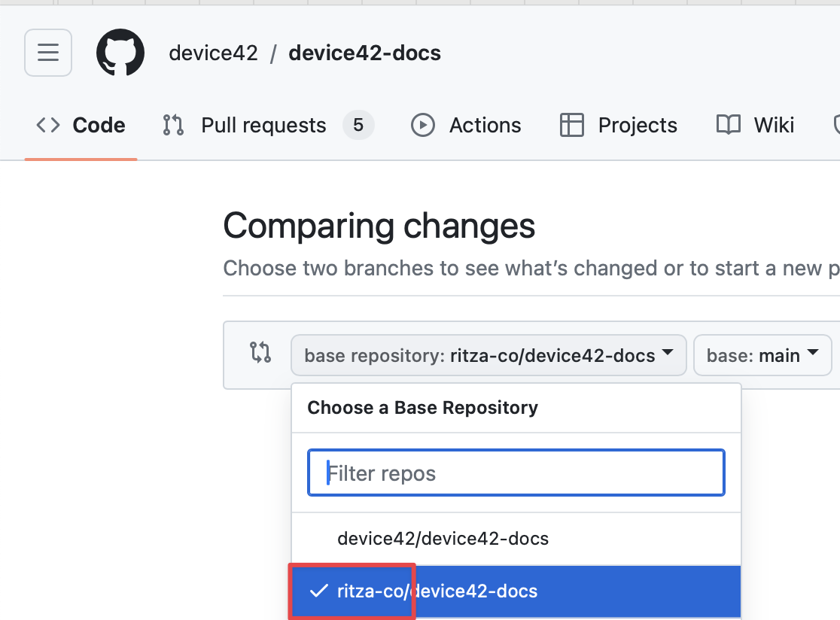Click the Wiki book icon
The image size is (840, 620).
[x=728, y=125]
